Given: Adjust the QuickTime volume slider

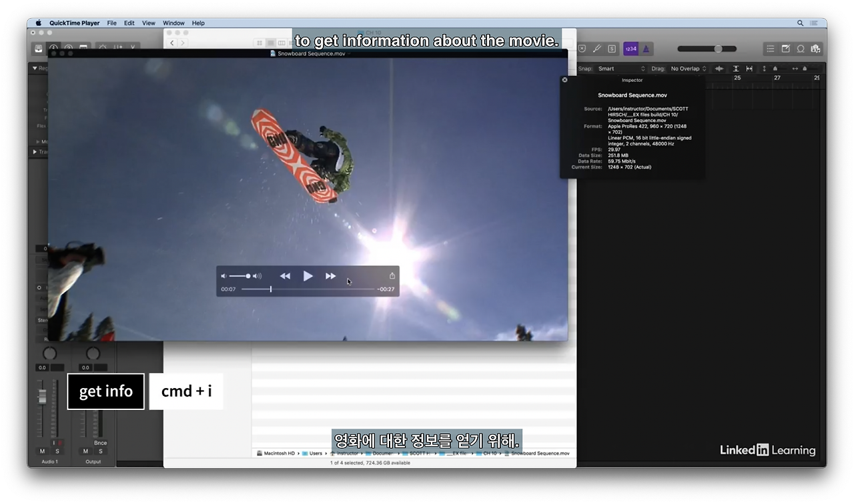Looking at the screenshot, I should [x=240, y=276].
